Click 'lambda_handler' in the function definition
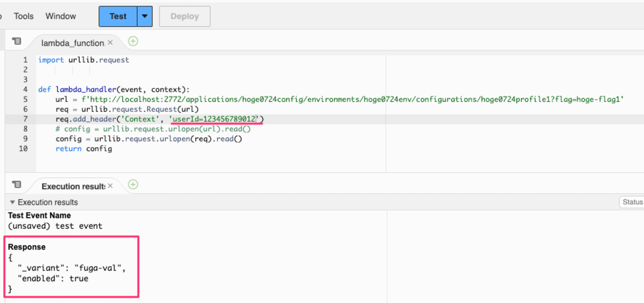Viewport: 644px width, 303px height. click(86, 89)
